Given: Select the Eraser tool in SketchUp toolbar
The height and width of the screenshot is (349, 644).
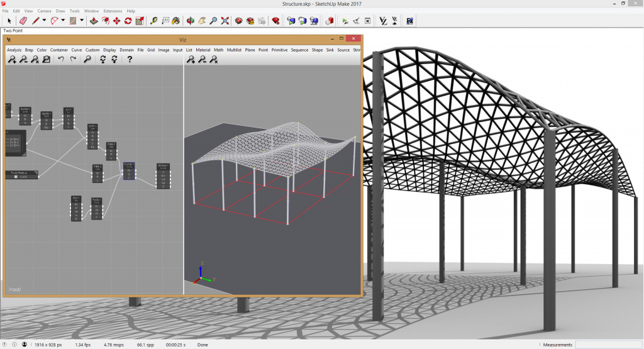Looking at the screenshot, I should pos(23,21).
